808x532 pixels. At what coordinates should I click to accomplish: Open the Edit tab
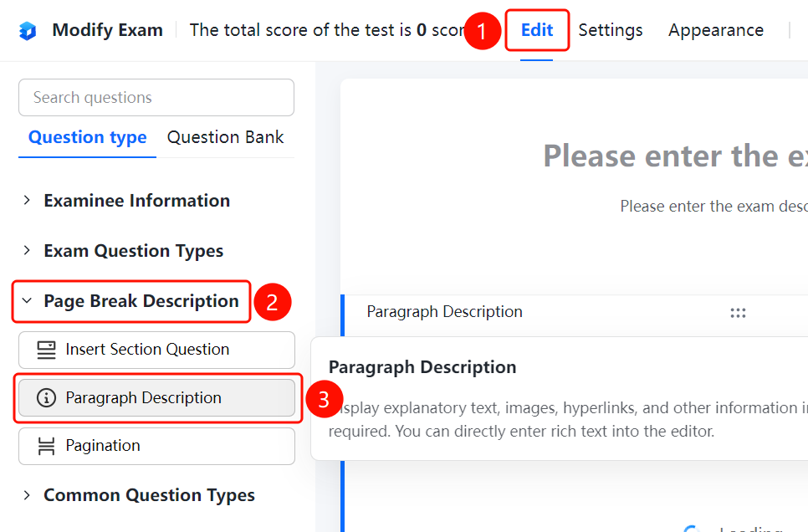pyautogui.click(x=537, y=30)
